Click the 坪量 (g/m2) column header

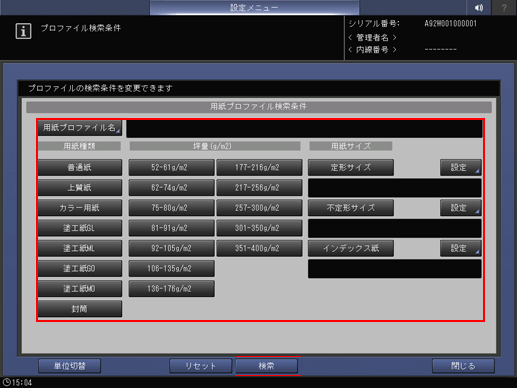pos(215,146)
